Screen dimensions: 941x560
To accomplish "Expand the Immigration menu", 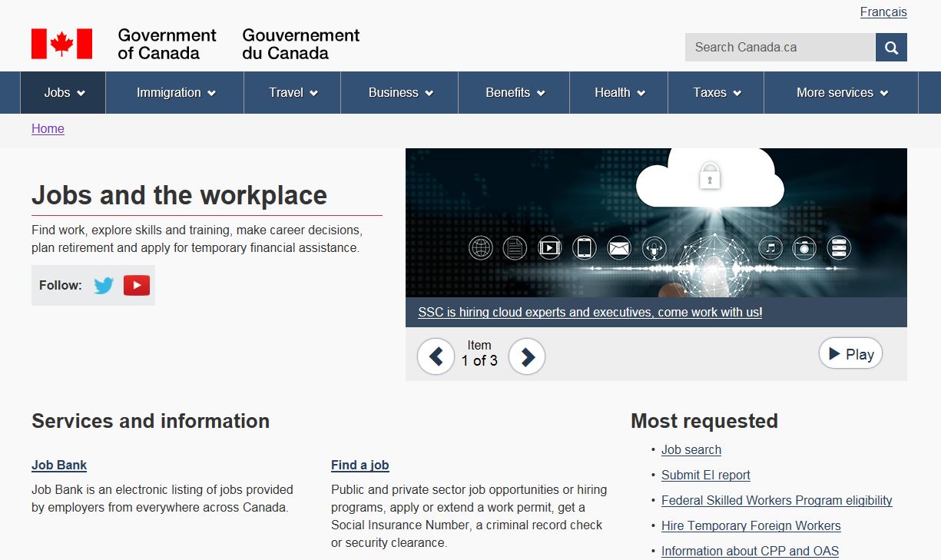I will [175, 92].
